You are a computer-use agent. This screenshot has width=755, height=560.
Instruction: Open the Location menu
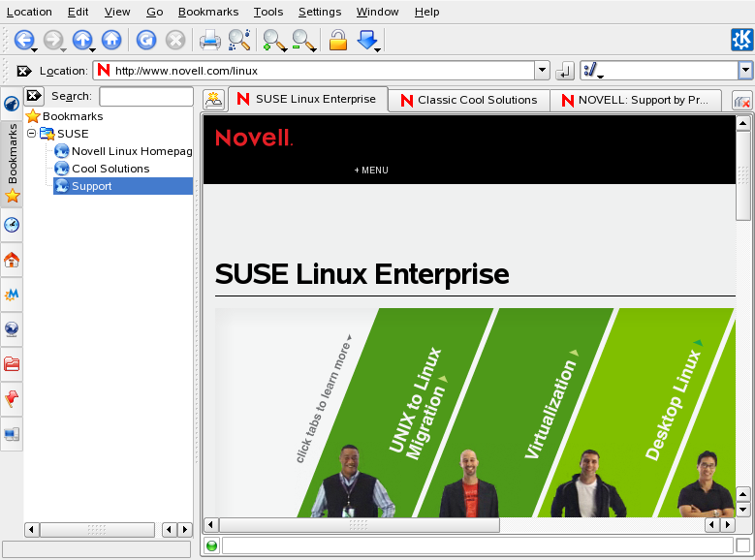pos(29,12)
